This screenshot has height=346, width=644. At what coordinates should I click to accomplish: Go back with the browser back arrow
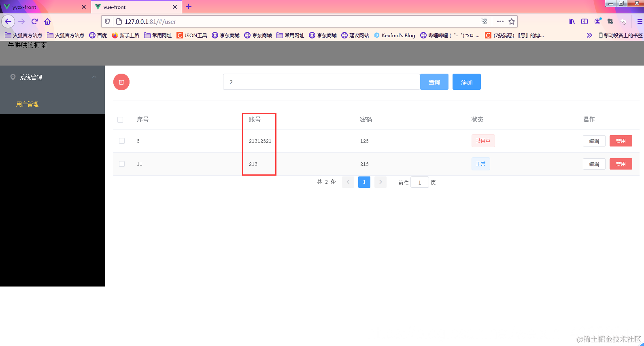[x=8, y=21]
